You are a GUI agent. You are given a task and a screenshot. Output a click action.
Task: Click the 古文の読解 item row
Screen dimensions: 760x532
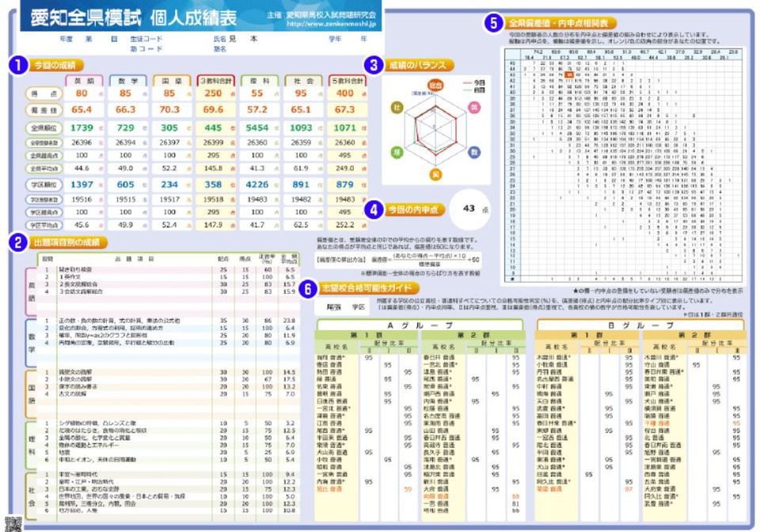point(168,394)
